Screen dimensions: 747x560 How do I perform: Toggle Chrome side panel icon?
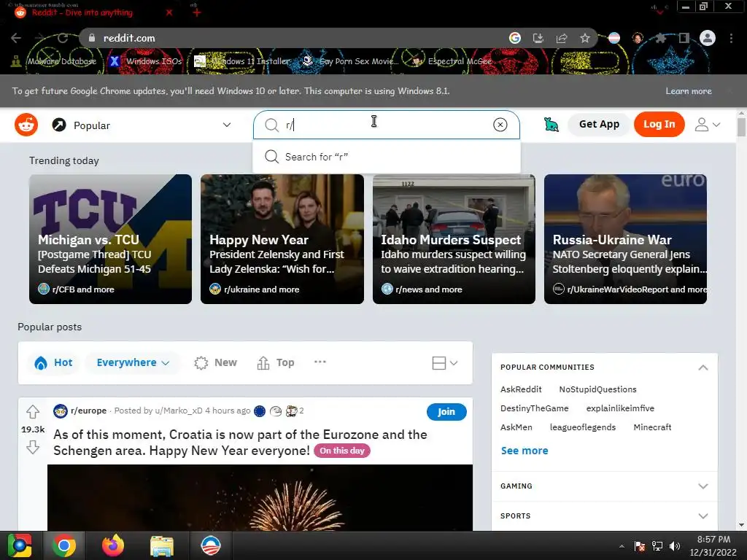pos(684,38)
